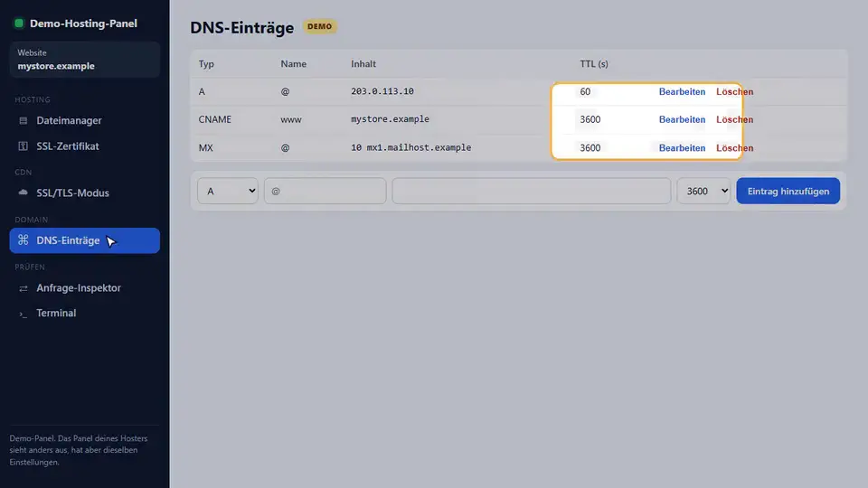The image size is (868, 488).
Task: Click the Typ column header
Action: (x=206, y=63)
